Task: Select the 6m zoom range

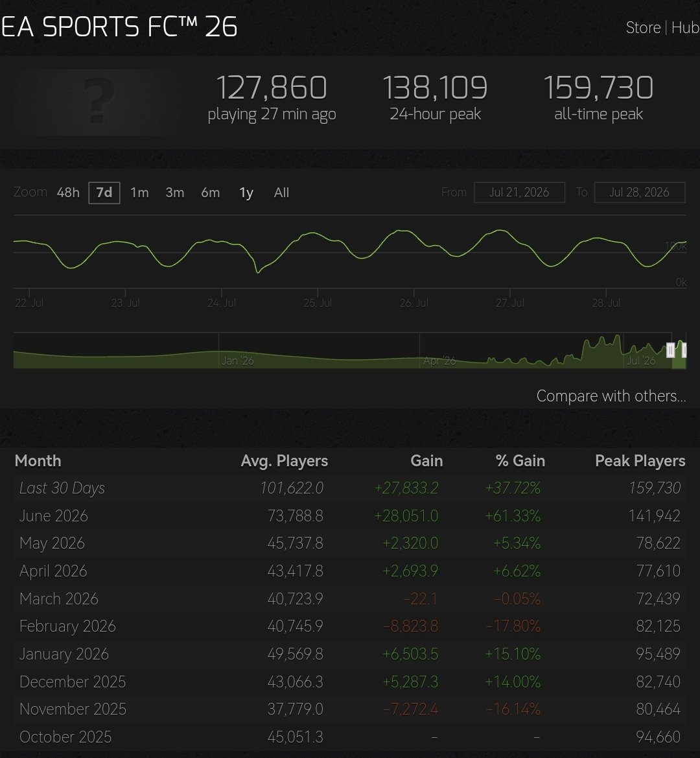Action: (211, 193)
